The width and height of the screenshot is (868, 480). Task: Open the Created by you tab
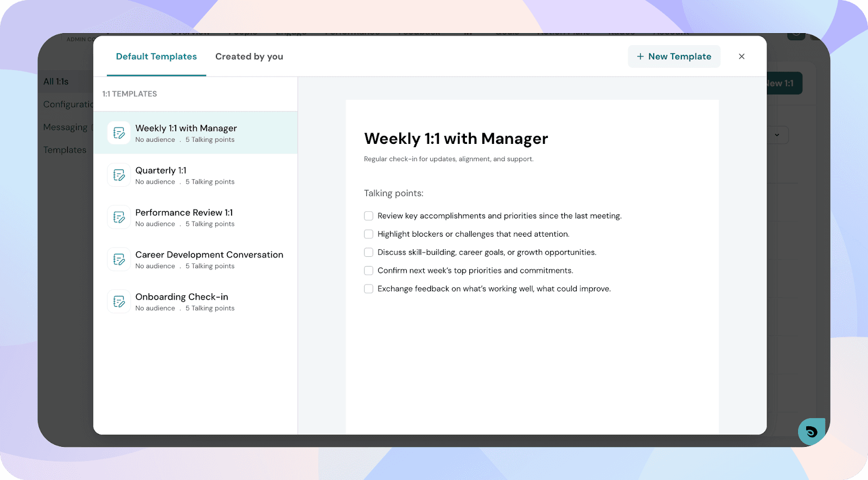249,56
